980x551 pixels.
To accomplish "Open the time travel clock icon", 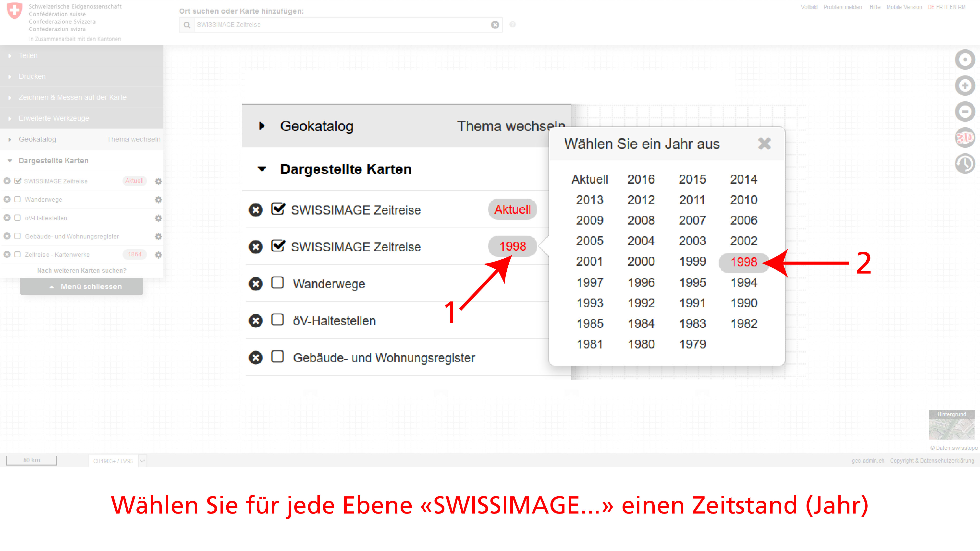I will pyautogui.click(x=965, y=164).
